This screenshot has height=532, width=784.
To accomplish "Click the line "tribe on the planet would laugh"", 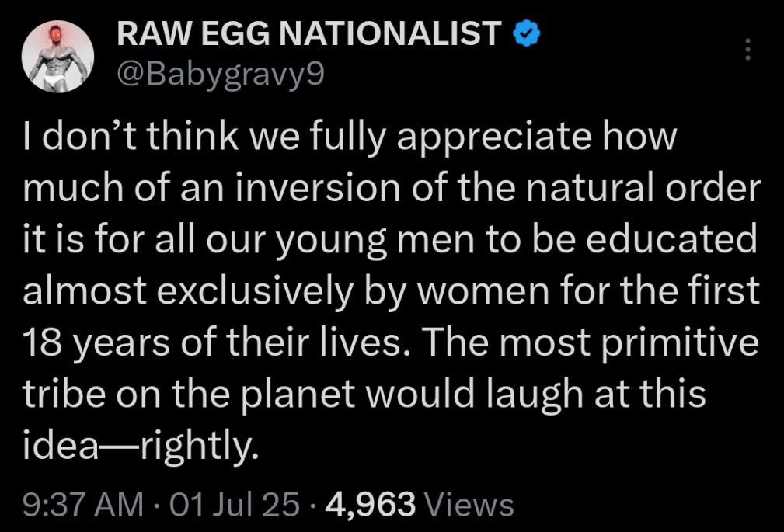I will point(303,395).
